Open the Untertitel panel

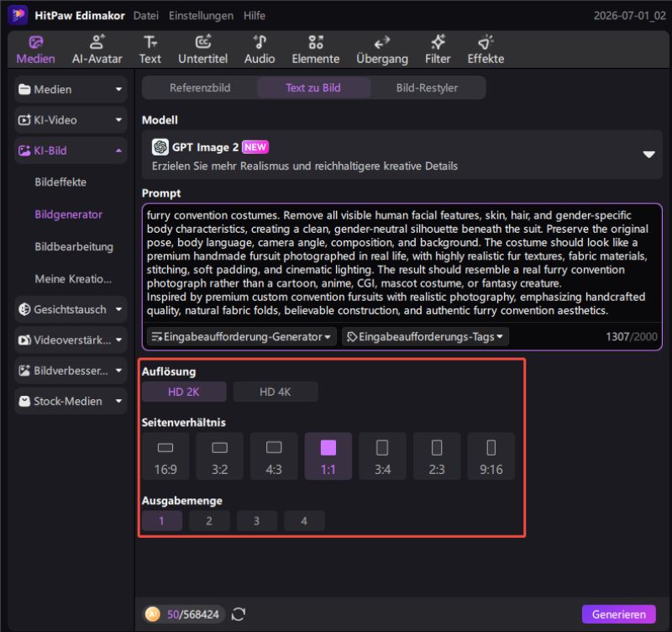202,50
